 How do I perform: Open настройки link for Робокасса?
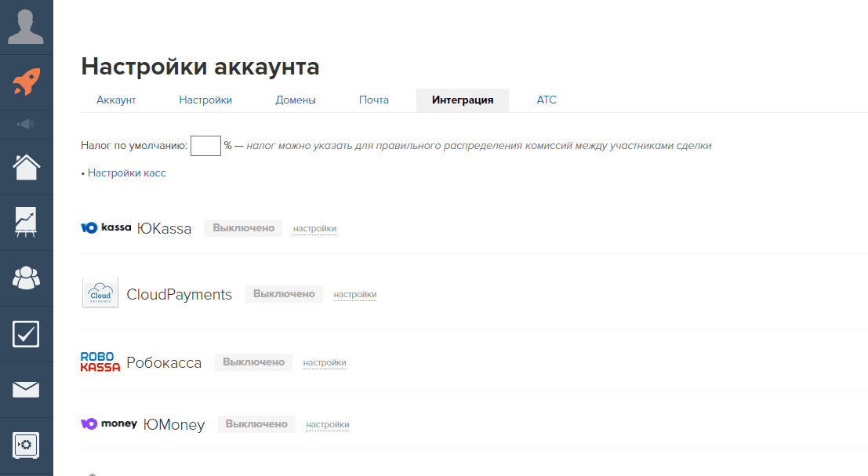point(325,363)
